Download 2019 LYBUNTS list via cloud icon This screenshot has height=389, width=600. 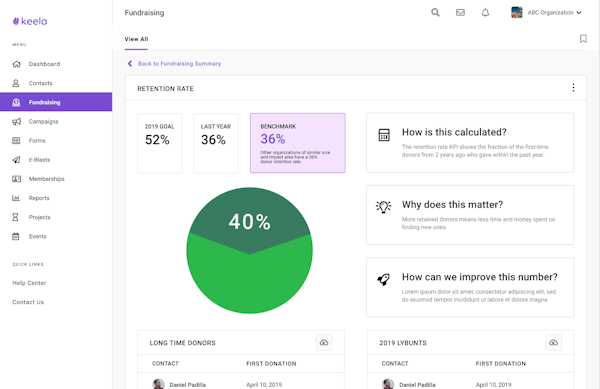(554, 342)
